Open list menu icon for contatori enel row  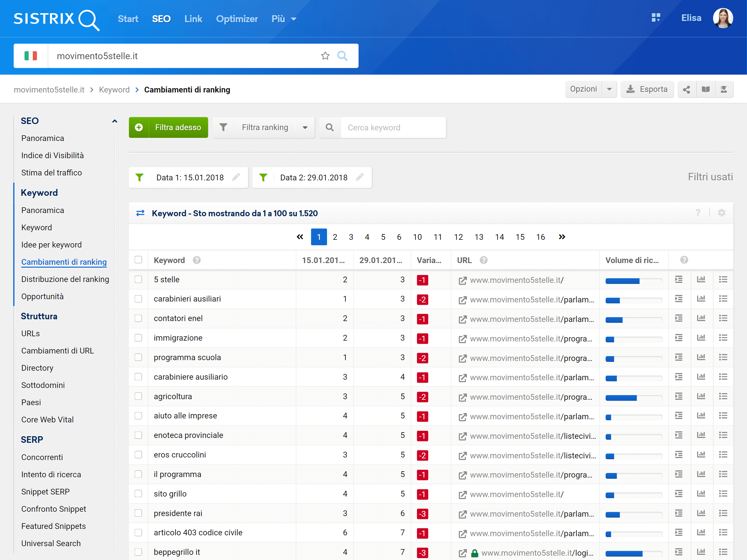[723, 318]
